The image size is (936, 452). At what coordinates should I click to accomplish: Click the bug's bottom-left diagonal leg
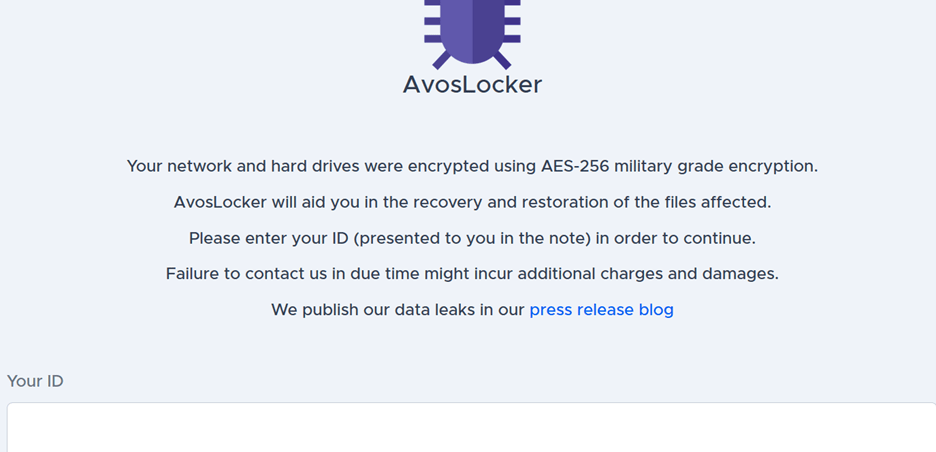[x=441, y=60]
